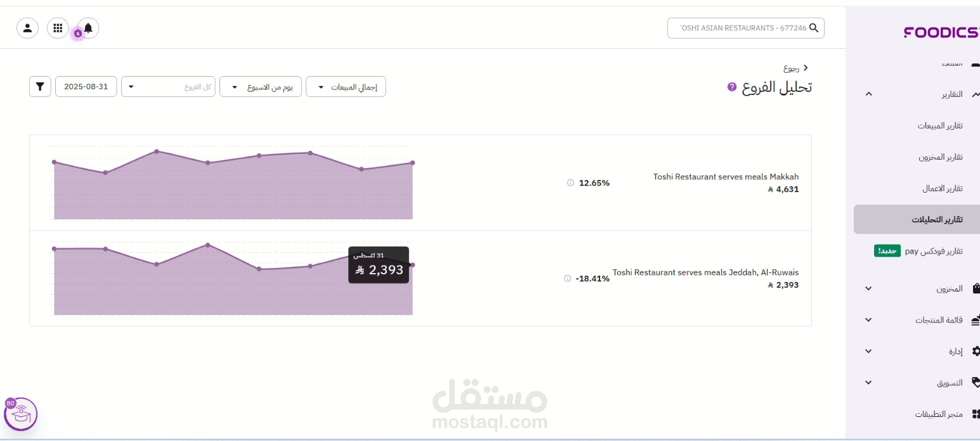Click the filter funnel button
980x441 pixels.
click(x=40, y=86)
